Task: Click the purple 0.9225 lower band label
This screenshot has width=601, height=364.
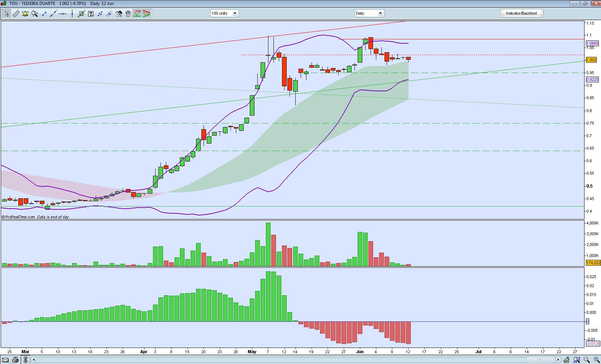Action: 592,79
